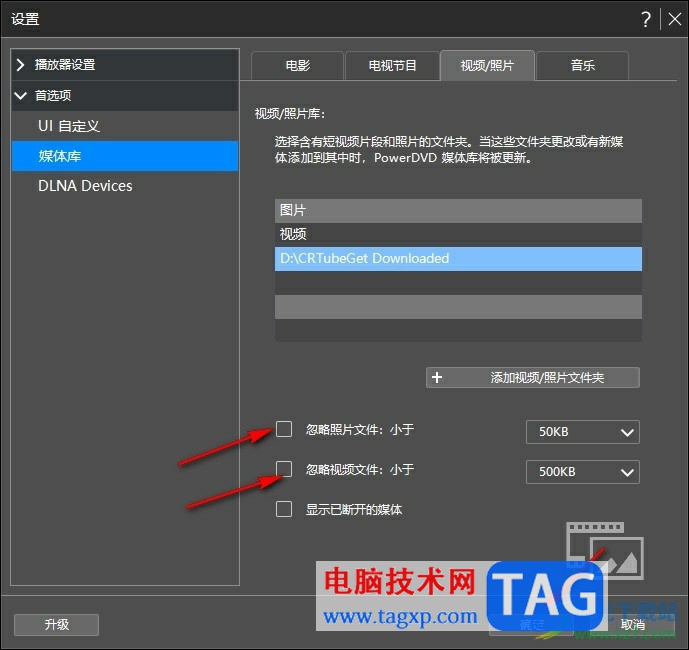Toggle 显示已断开的媒体 checkbox
This screenshot has height=650, width=689.
click(x=284, y=509)
